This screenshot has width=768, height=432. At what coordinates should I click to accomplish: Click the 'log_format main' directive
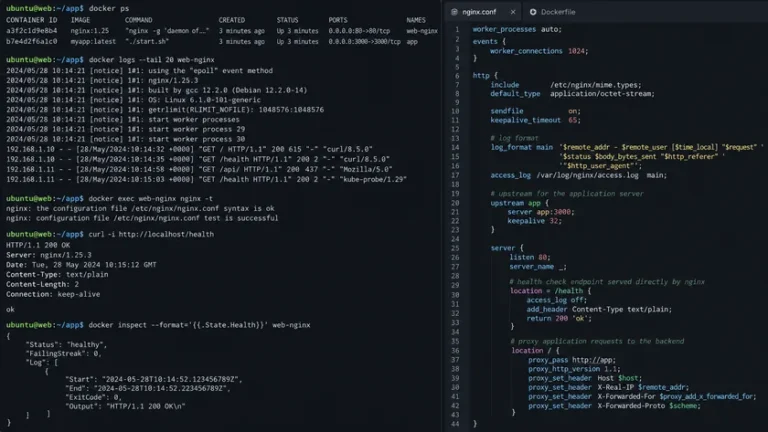[522, 147]
